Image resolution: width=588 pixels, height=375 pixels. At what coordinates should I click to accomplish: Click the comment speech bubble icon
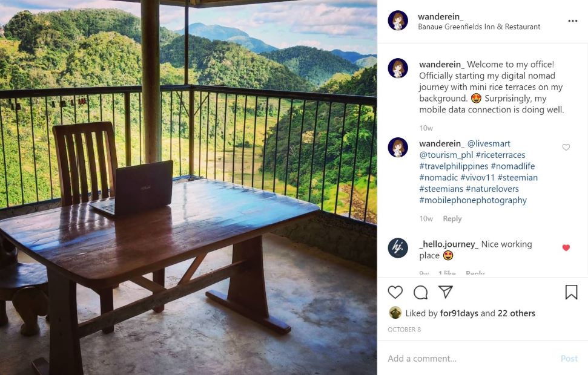pos(420,292)
